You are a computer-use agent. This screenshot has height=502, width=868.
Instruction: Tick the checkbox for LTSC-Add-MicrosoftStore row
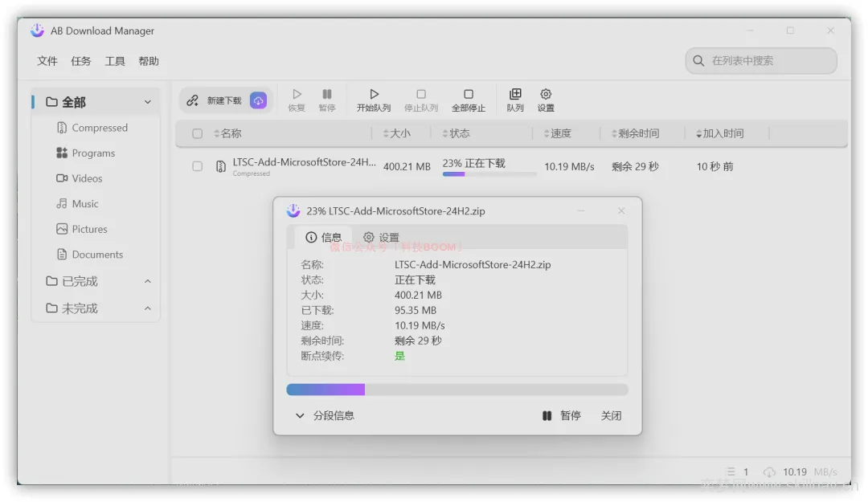coord(197,166)
